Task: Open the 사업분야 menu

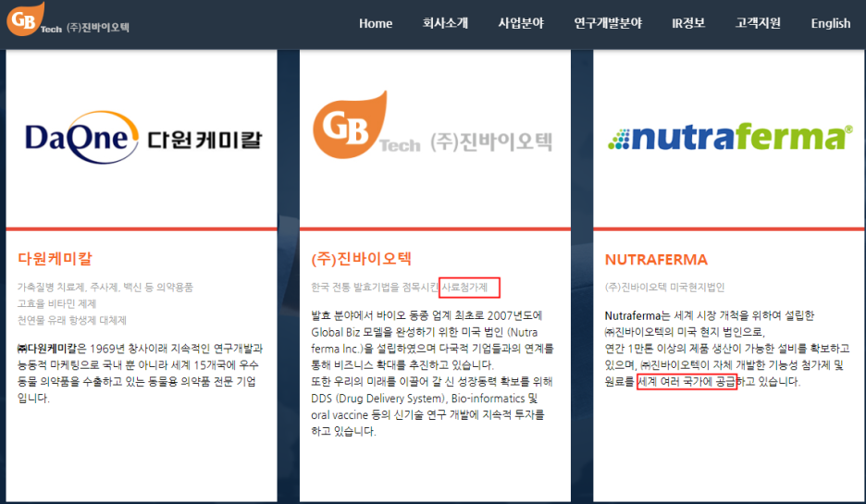Action: (x=521, y=23)
